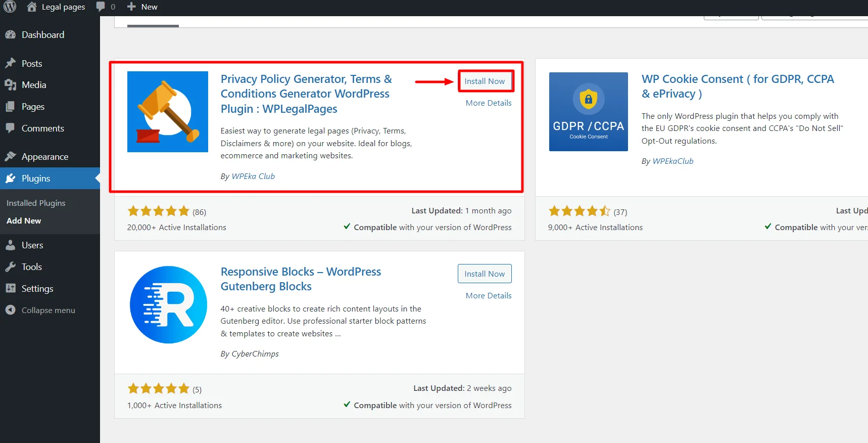The width and height of the screenshot is (868, 443).
Task: Select the Posts pushpin icon
Action: click(11, 63)
